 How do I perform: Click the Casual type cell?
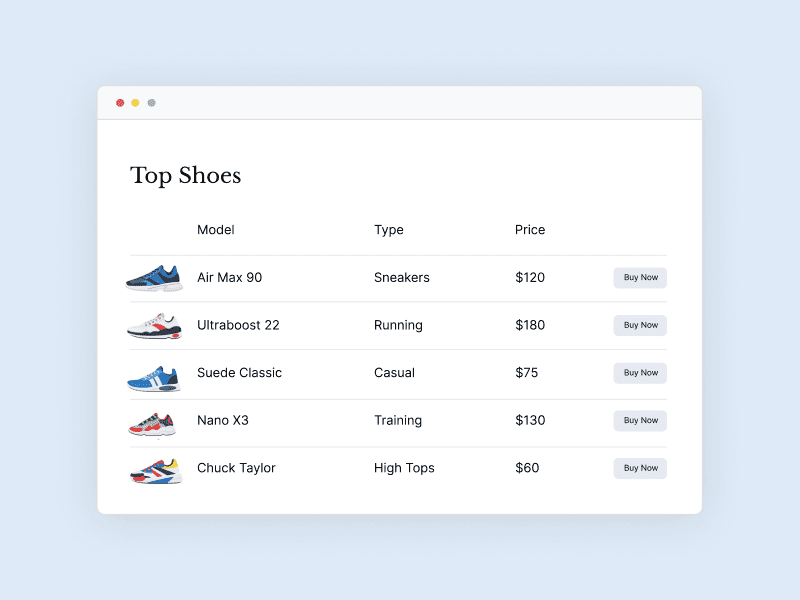coord(394,373)
